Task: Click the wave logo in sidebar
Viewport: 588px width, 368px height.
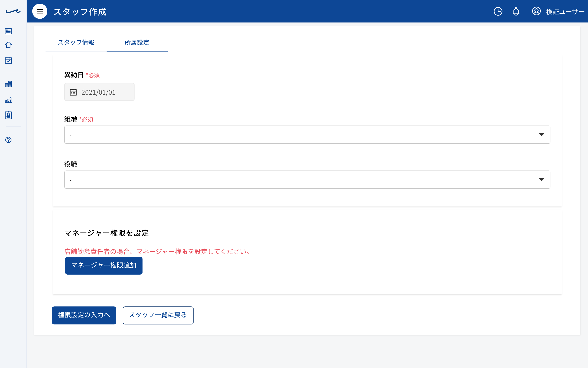Action: coord(13,11)
